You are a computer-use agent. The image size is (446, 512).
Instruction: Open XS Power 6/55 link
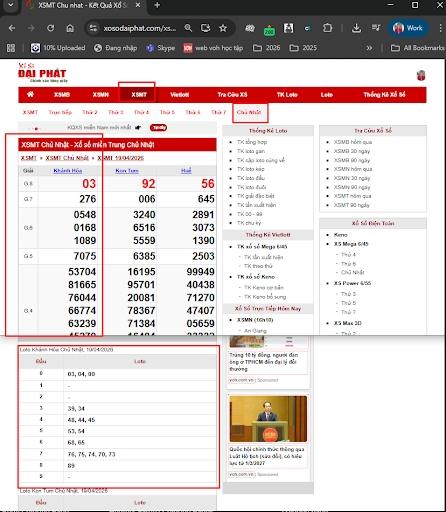coord(353,283)
